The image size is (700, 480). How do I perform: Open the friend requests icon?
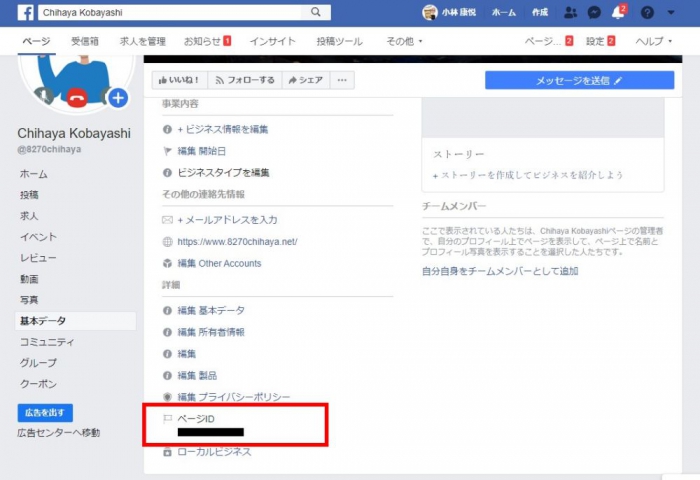pos(570,13)
